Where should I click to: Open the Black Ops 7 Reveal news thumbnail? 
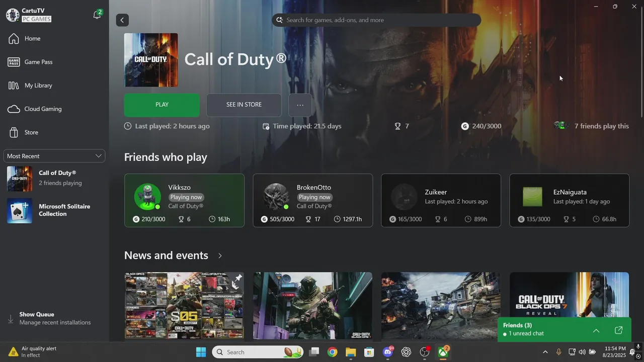click(x=570, y=295)
